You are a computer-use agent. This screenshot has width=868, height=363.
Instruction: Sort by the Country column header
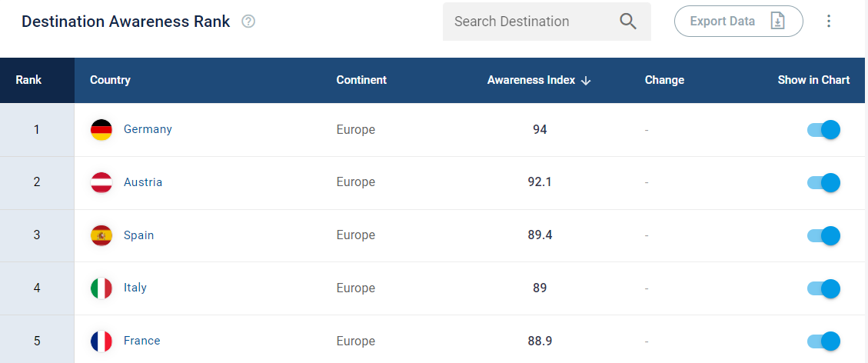(110, 80)
